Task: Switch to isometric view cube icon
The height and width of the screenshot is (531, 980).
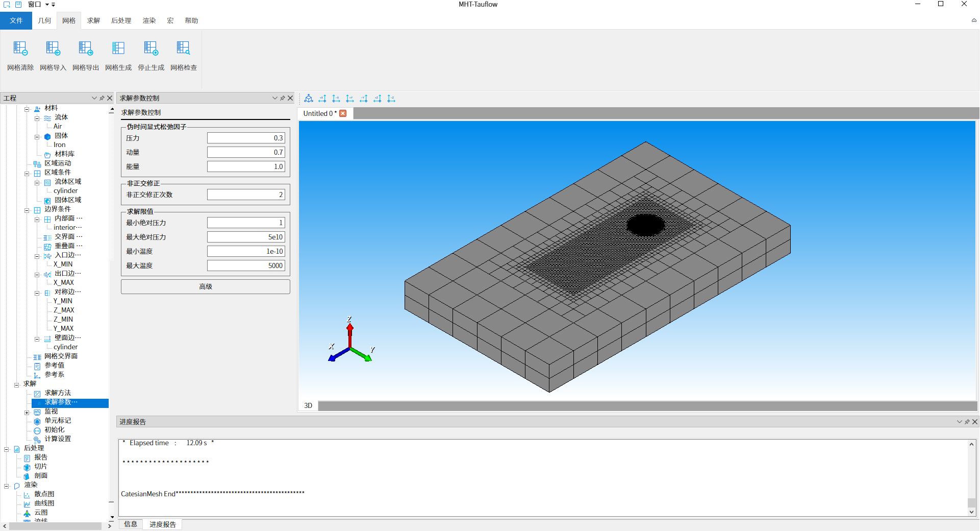Action: [x=309, y=99]
